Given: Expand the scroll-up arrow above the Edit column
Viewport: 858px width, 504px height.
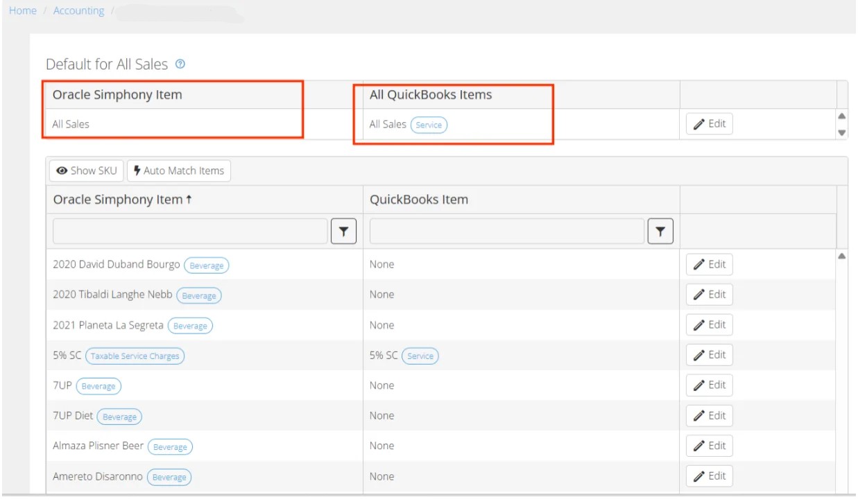Looking at the screenshot, I should tap(841, 116).
